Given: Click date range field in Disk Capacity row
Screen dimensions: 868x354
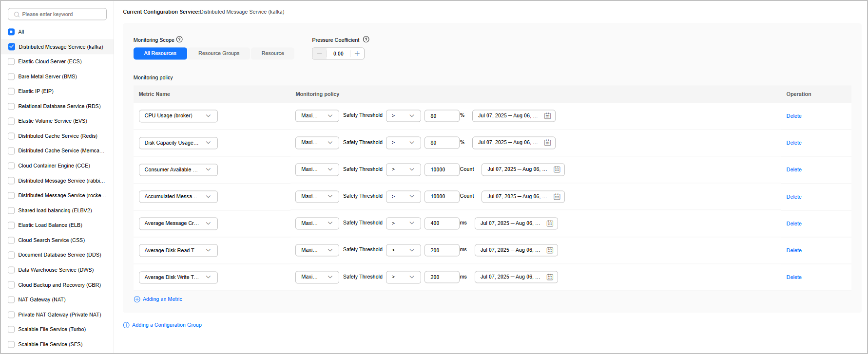Looking at the screenshot, I should click(514, 143).
